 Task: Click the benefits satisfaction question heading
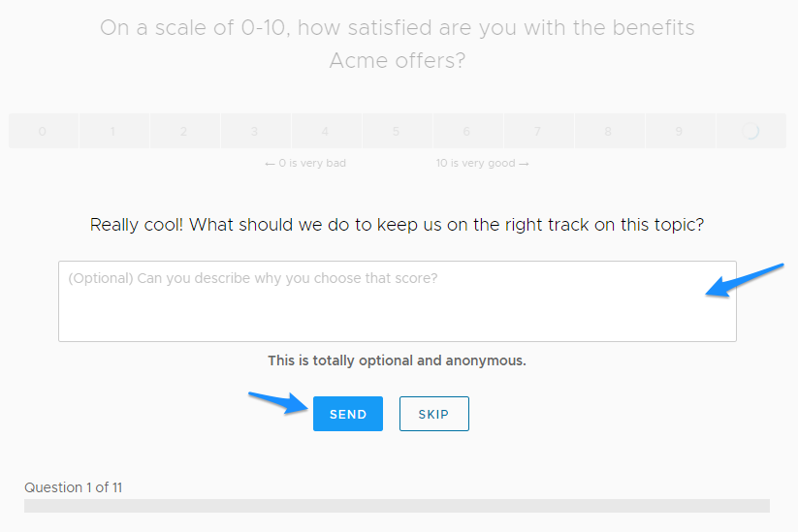pyautogui.click(x=397, y=44)
